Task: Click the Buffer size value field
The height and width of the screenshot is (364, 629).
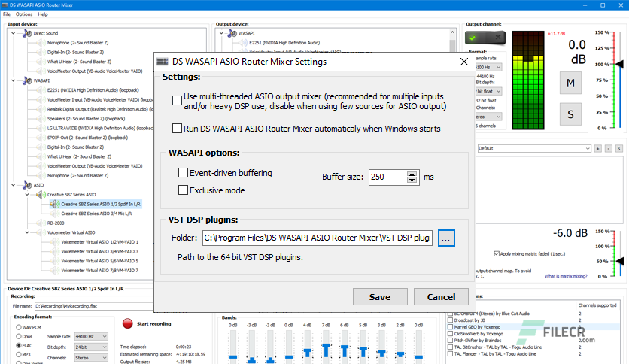Action: [387, 177]
